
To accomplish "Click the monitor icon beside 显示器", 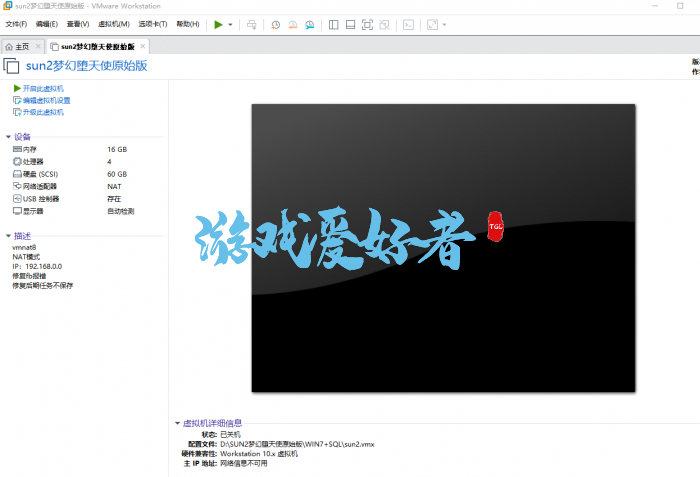I will click(x=17, y=211).
